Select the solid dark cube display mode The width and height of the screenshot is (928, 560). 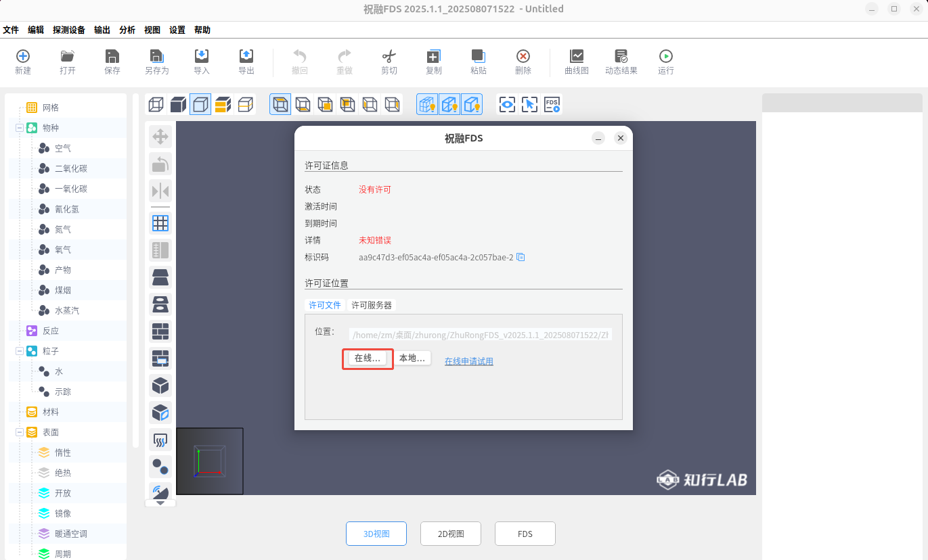tap(178, 104)
